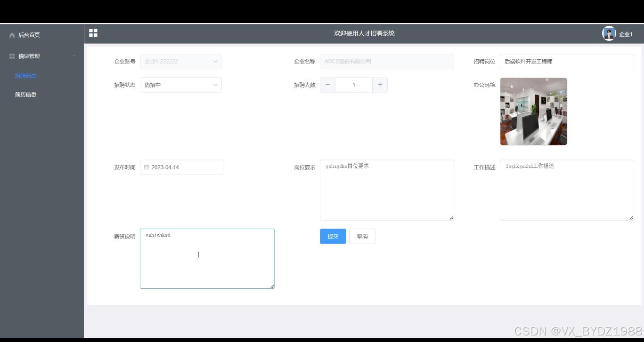This screenshot has height=342, width=644.
Task: Click the grid menu icon in header
Action: click(x=93, y=33)
